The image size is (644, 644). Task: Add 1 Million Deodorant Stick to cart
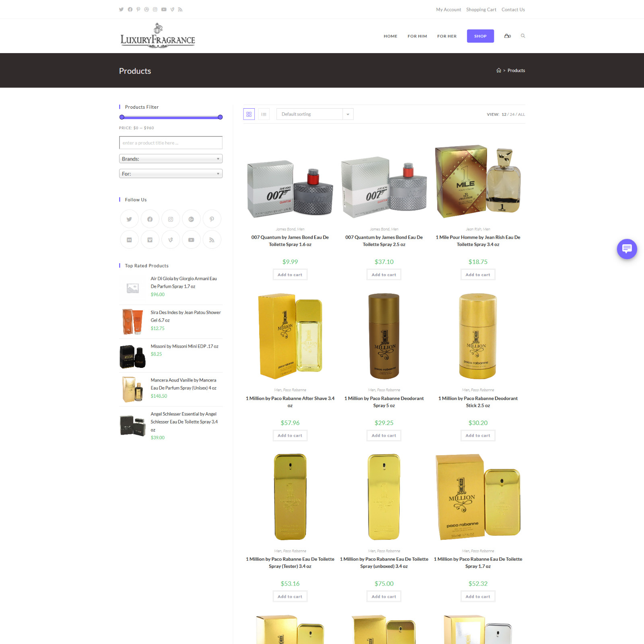pyautogui.click(x=478, y=436)
